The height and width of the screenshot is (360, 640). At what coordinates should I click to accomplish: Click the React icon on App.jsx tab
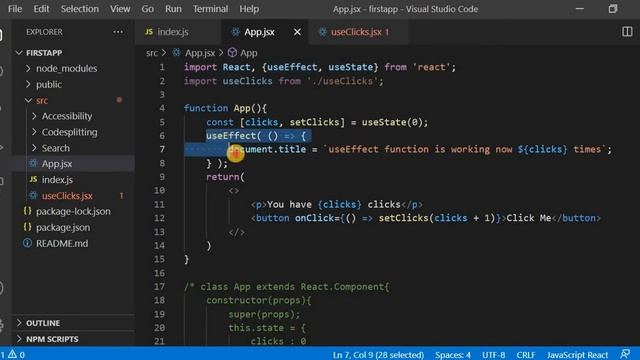235,31
